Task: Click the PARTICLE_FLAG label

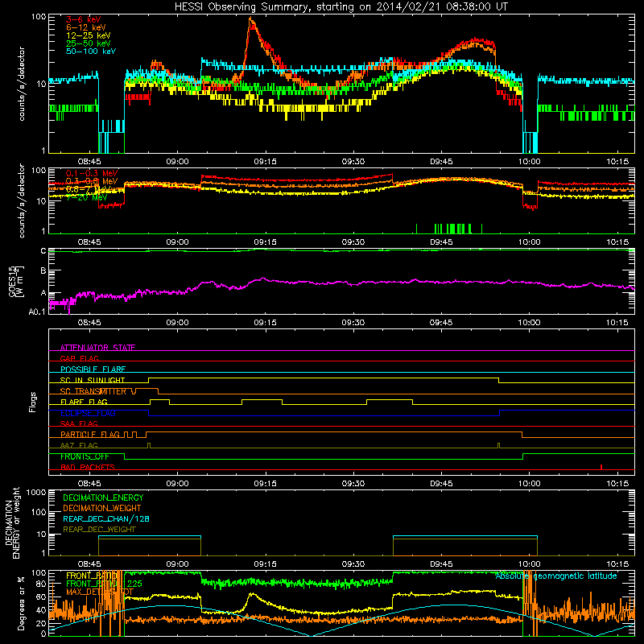Action: click(90, 435)
